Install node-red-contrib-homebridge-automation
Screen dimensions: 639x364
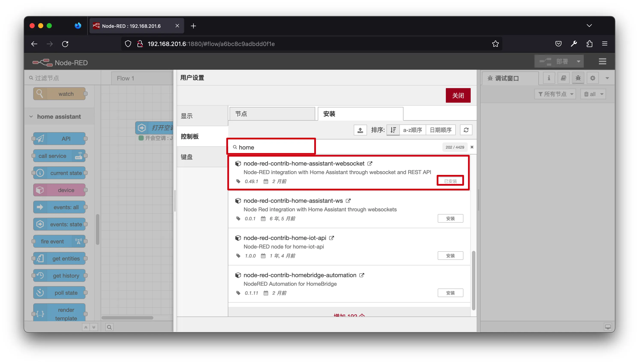(450, 293)
